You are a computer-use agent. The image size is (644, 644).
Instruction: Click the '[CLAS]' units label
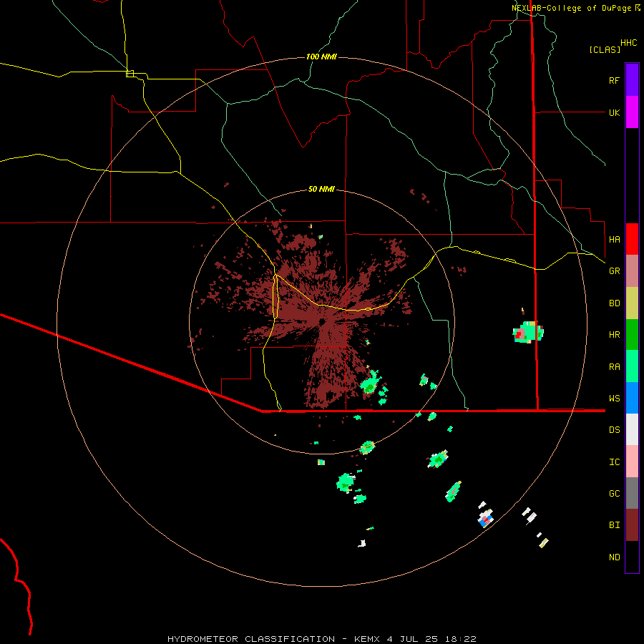(x=605, y=49)
